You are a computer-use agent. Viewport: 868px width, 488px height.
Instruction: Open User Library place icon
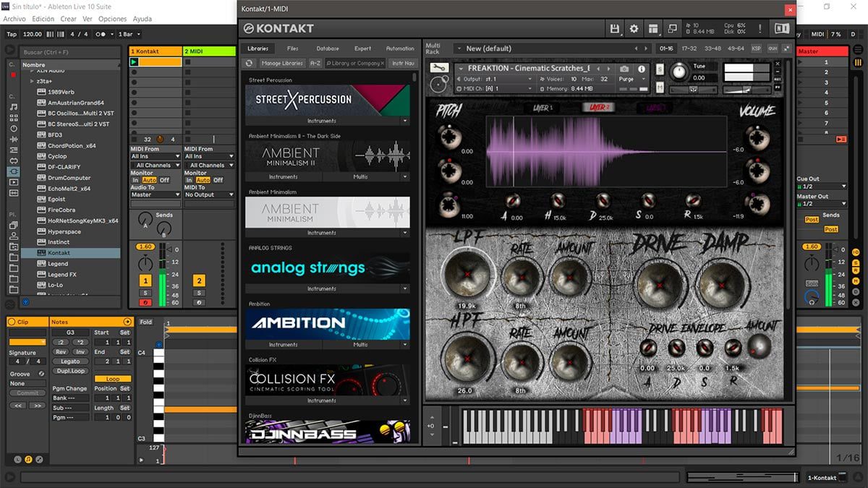[14, 236]
